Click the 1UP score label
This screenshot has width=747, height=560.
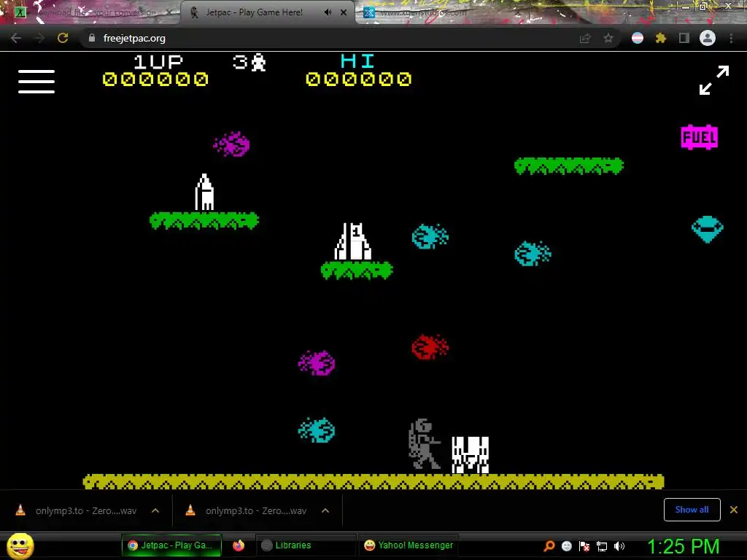tap(158, 62)
